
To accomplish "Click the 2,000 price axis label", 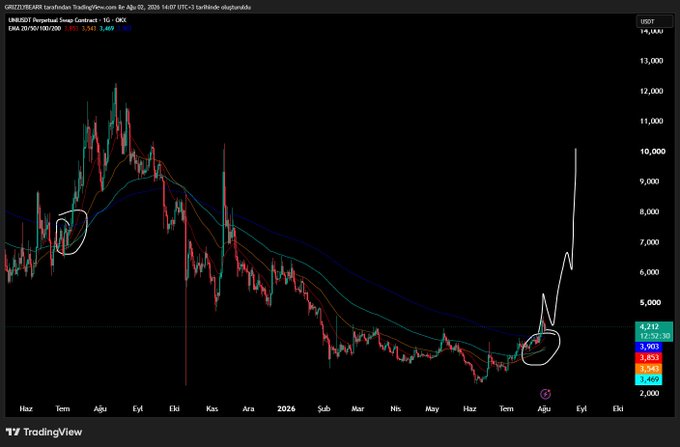I will (649, 393).
